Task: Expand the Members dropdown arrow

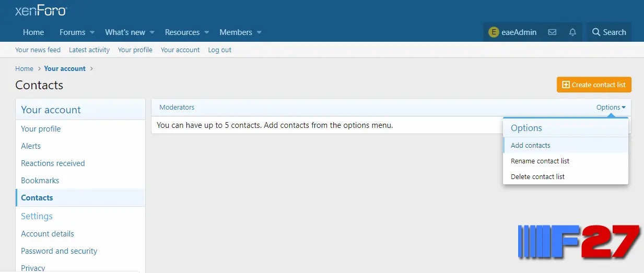Action: 259,32
